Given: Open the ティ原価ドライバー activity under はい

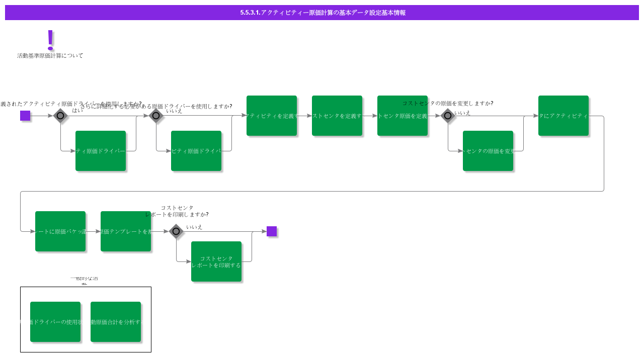Looking at the screenshot, I should (101, 151).
